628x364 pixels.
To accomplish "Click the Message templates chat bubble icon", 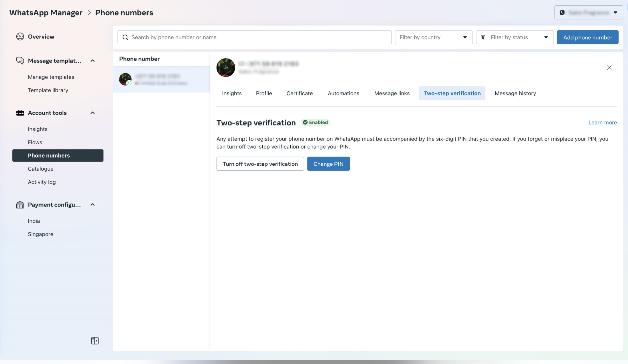I will click(x=20, y=61).
